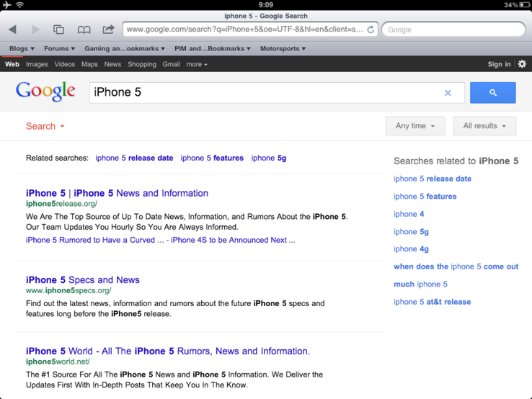Image resolution: width=532 pixels, height=399 pixels.
Task: Tap the airplane mode status icon
Action: tap(6, 5)
